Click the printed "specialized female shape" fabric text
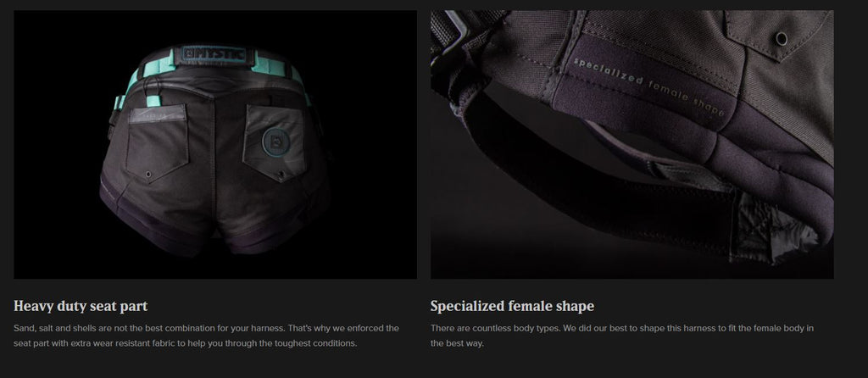 [x=648, y=86]
